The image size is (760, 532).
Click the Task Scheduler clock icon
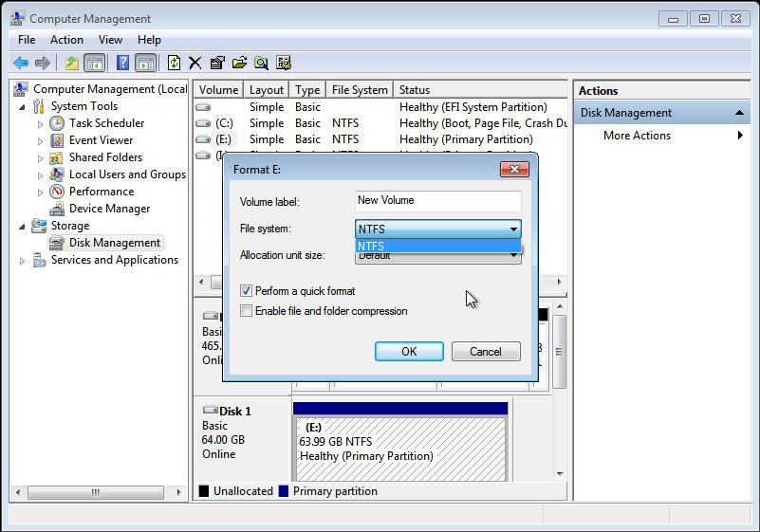[x=57, y=123]
